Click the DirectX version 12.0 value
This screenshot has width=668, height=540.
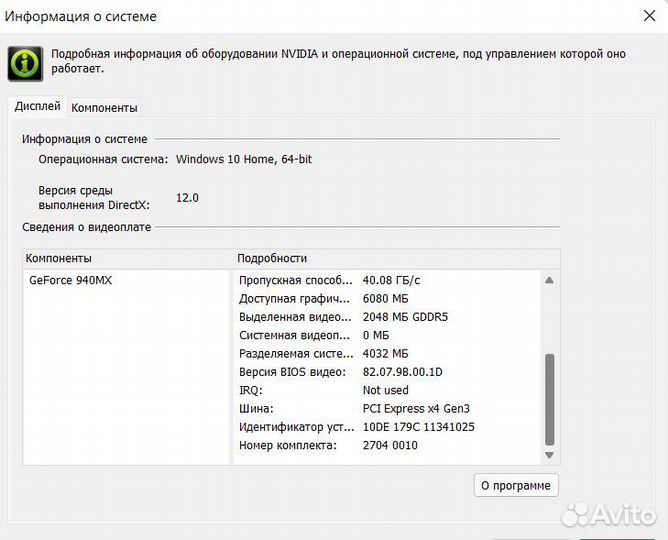click(x=187, y=198)
